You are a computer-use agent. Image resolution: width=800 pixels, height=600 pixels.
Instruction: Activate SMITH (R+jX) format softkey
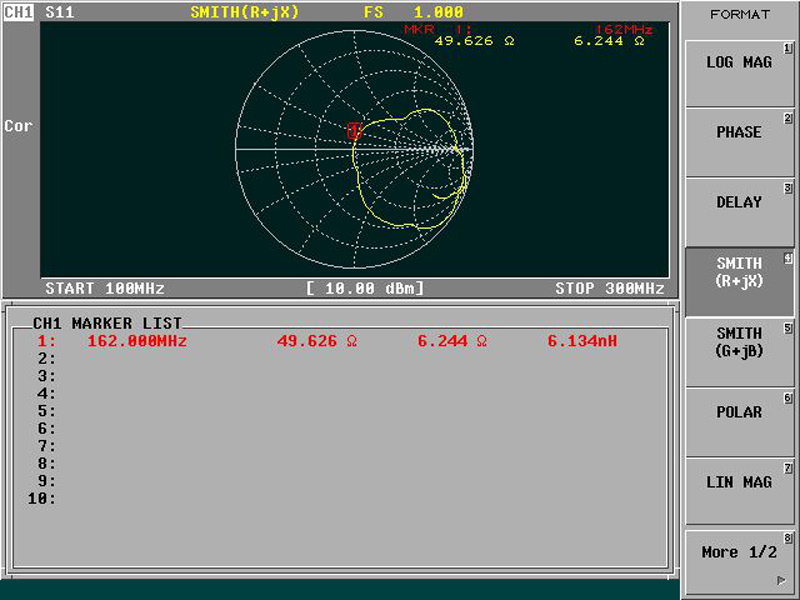(x=739, y=282)
